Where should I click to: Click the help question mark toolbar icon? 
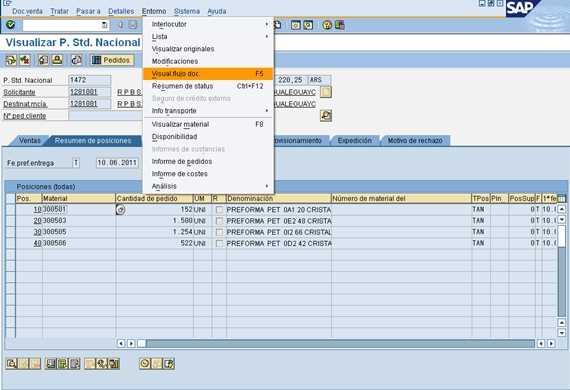click(327, 25)
